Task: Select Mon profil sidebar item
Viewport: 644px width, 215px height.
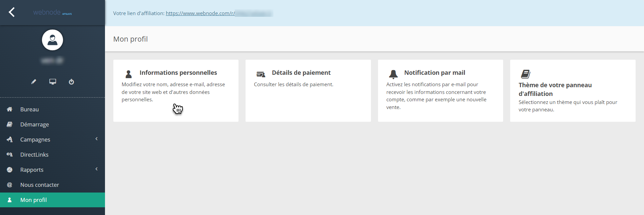Action: click(34, 200)
